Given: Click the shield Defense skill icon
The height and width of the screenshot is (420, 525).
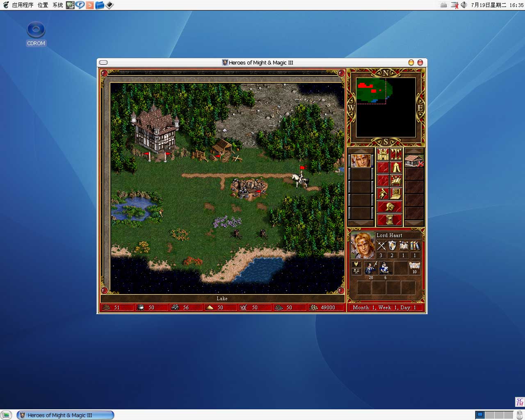Looking at the screenshot, I should click(x=393, y=246).
